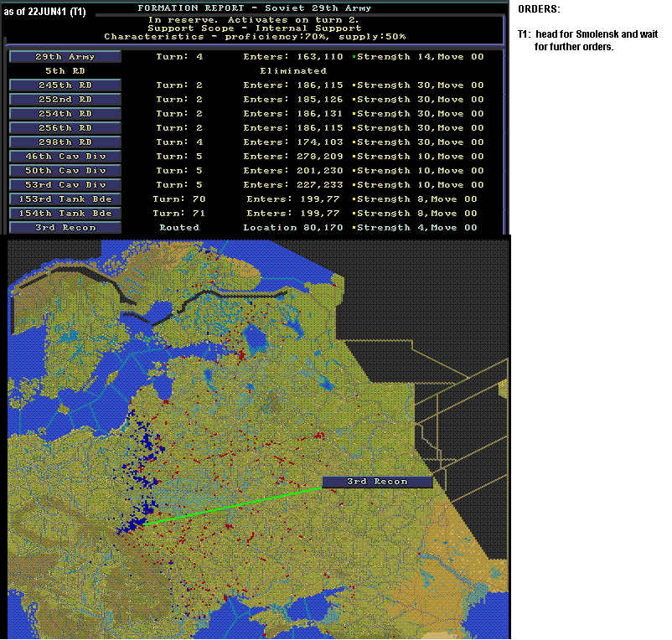Image resolution: width=672 pixels, height=640 pixels.
Task: Select the 29th Army unit button
Action: (65, 57)
